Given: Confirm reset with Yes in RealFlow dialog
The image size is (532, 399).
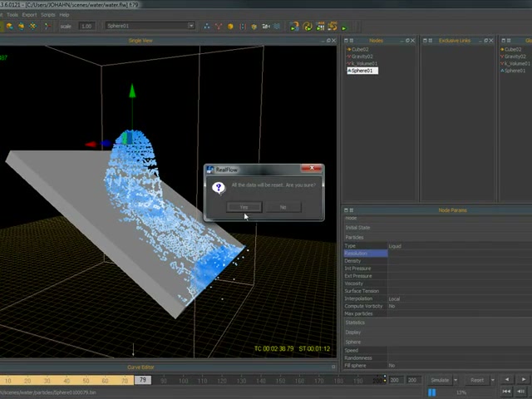Looking at the screenshot, I should click(x=244, y=207).
